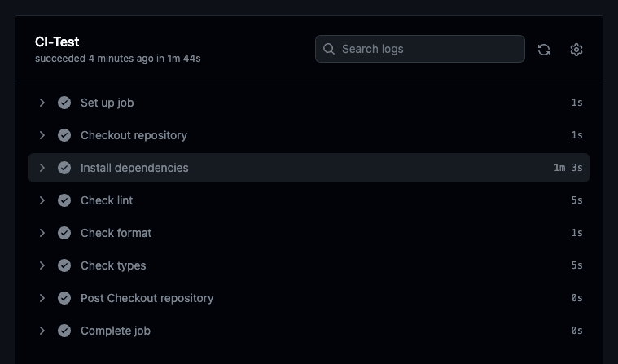Image resolution: width=618 pixels, height=364 pixels.
Task: Expand the Complete job chevron
Action: 42,331
